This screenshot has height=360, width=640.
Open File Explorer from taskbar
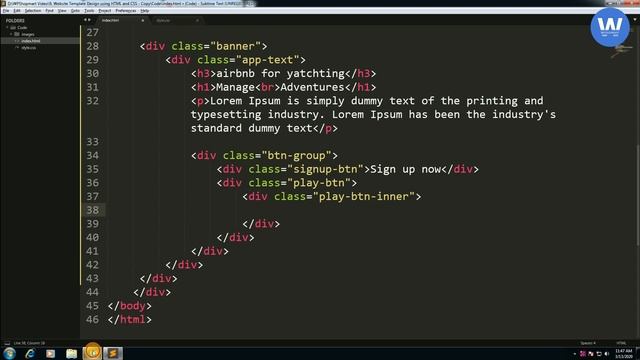tap(71, 353)
